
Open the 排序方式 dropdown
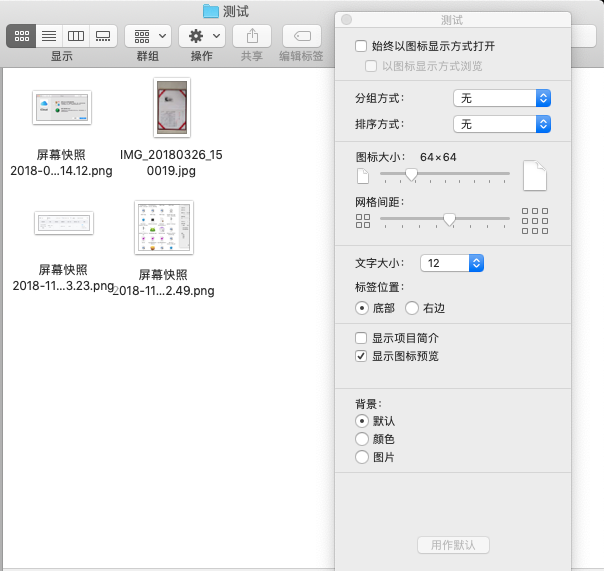coord(502,124)
